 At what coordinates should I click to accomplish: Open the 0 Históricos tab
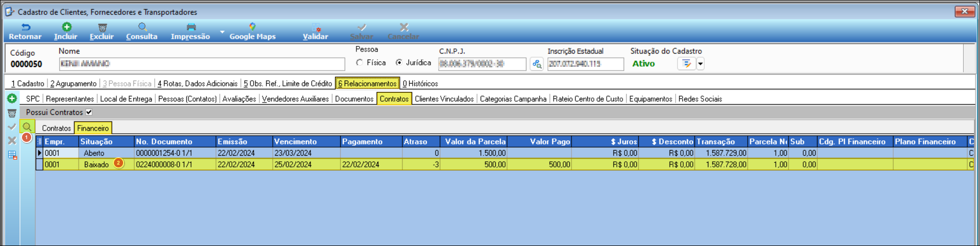tap(420, 84)
